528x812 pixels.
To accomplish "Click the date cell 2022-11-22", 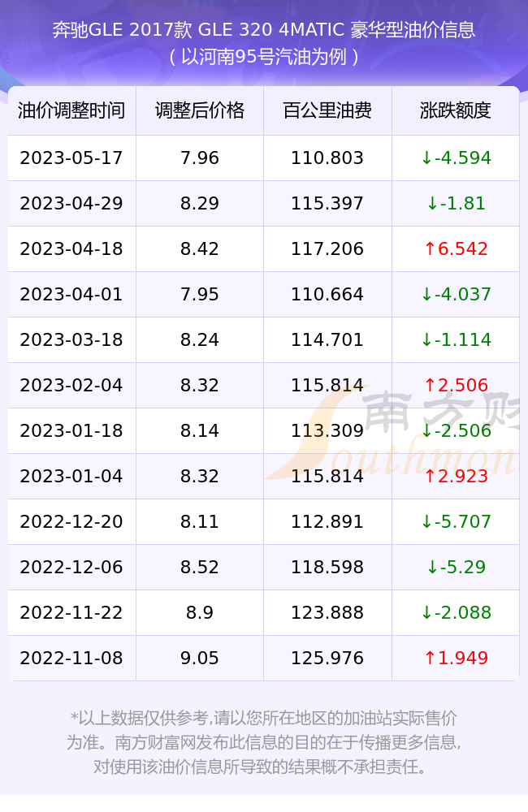I will (x=71, y=613).
